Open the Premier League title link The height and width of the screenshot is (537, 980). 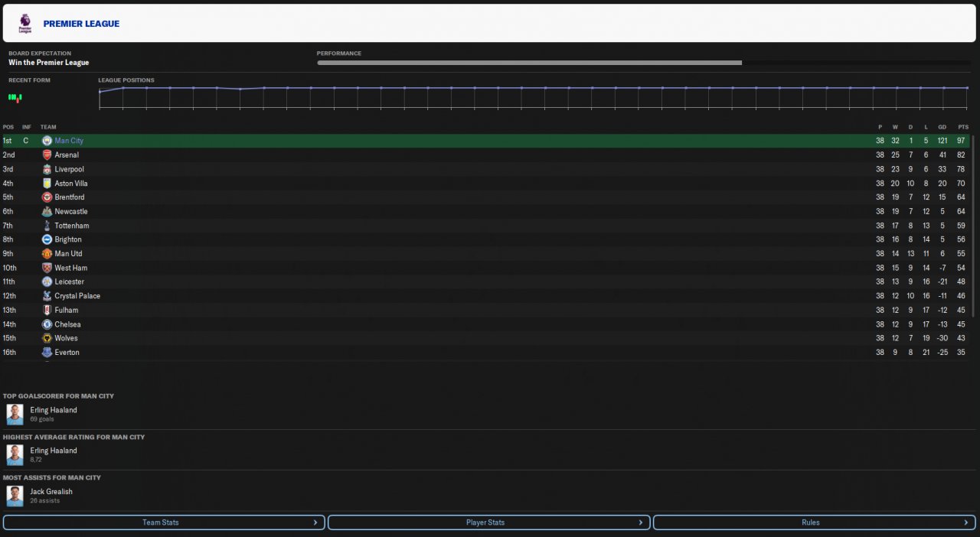[x=81, y=24]
